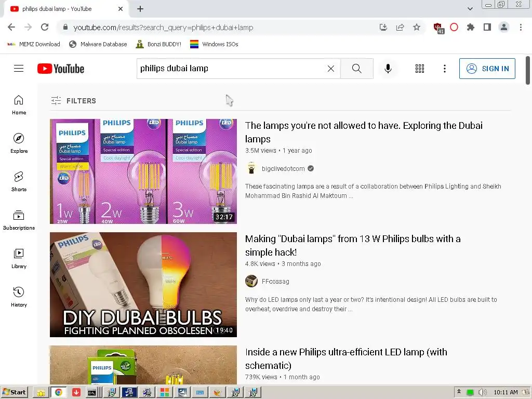The image size is (532, 399).
Task: Open History in the sidebar
Action: 19,297
